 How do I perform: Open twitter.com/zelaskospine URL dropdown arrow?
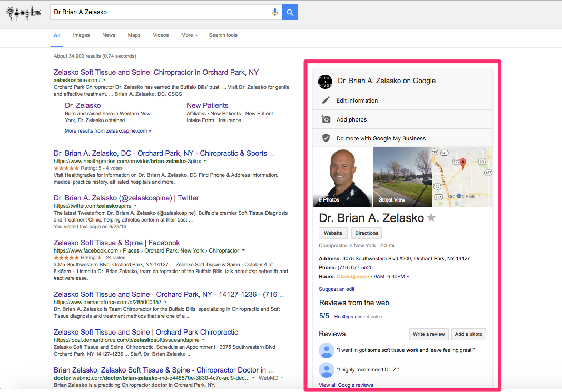tap(135, 206)
